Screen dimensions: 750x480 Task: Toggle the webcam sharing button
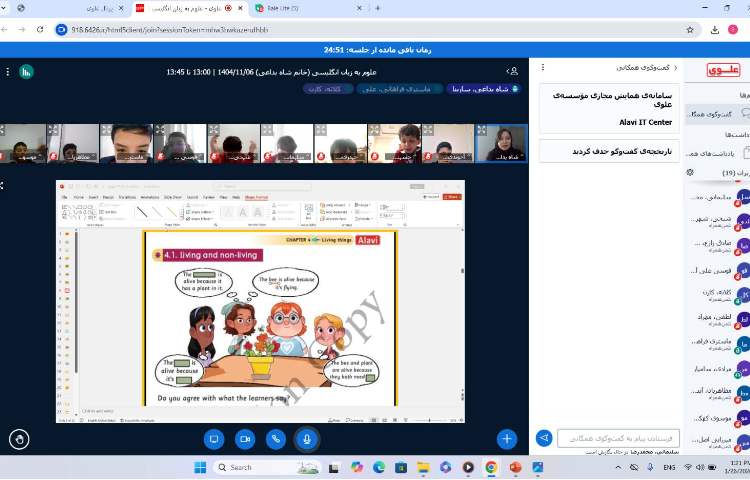point(245,439)
